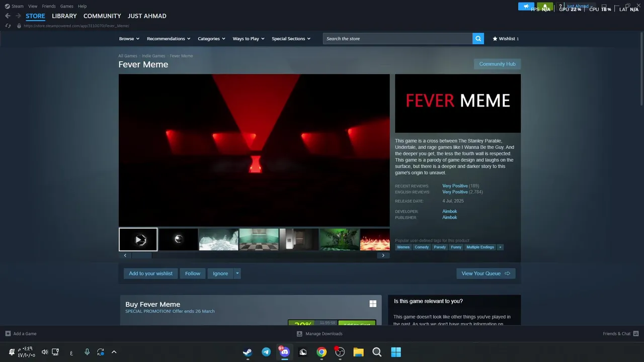Expand Ways to Play dropdown
This screenshot has height=362, width=644.
point(249,39)
